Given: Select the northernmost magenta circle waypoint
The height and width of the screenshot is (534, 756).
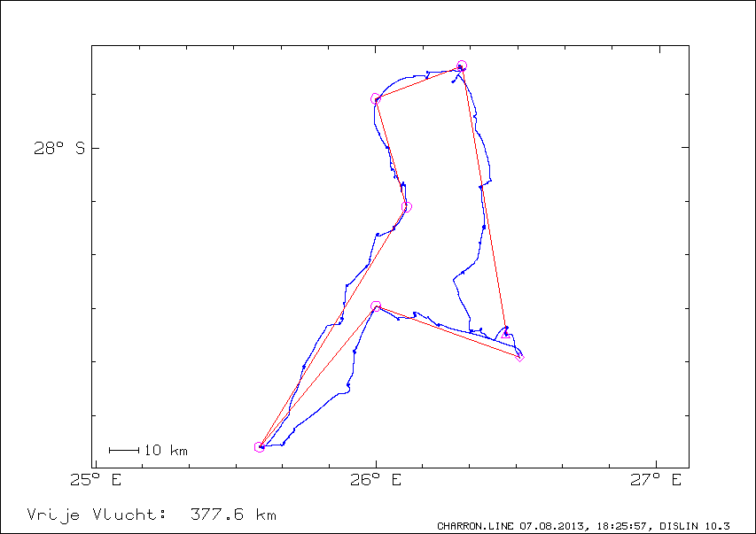Looking at the screenshot, I should pyautogui.click(x=462, y=66).
